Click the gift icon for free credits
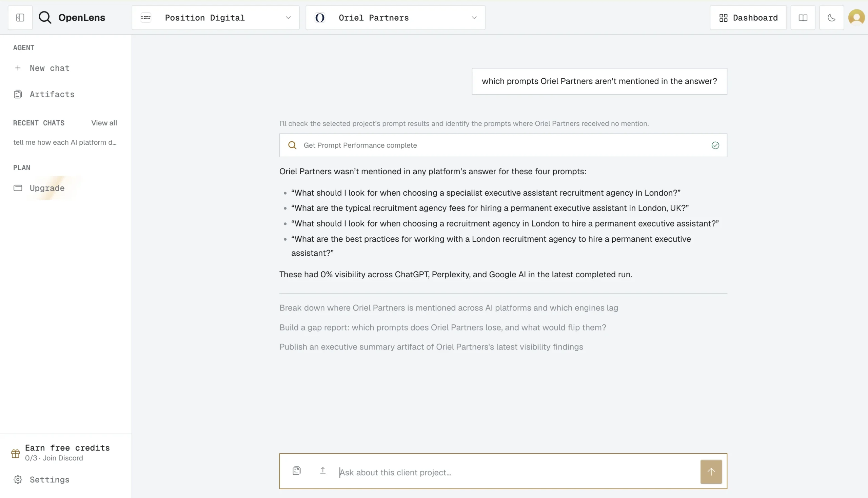 [15, 453]
